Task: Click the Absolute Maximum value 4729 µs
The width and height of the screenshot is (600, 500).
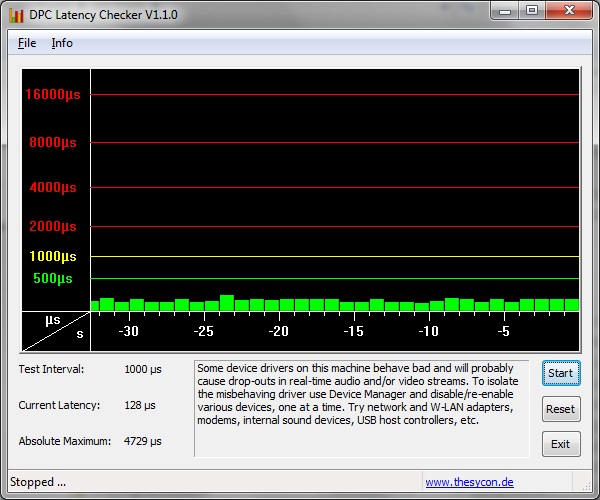Action: click(x=143, y=441)
